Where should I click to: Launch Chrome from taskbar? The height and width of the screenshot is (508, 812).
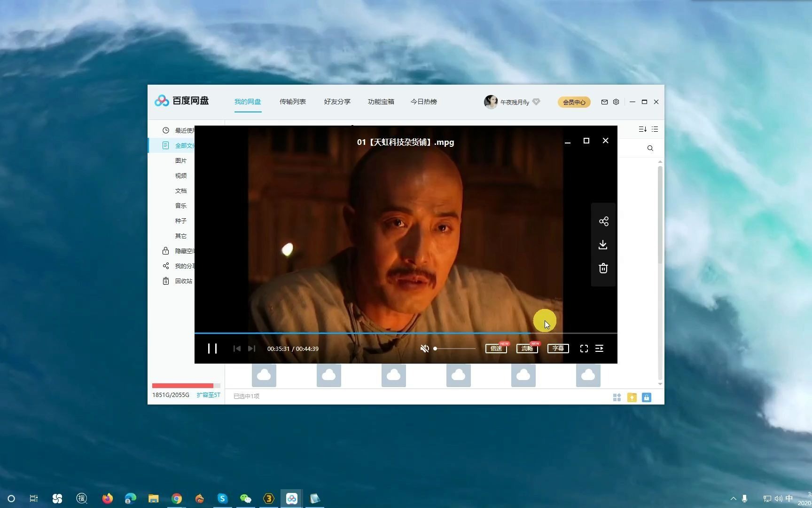(177, 499)
